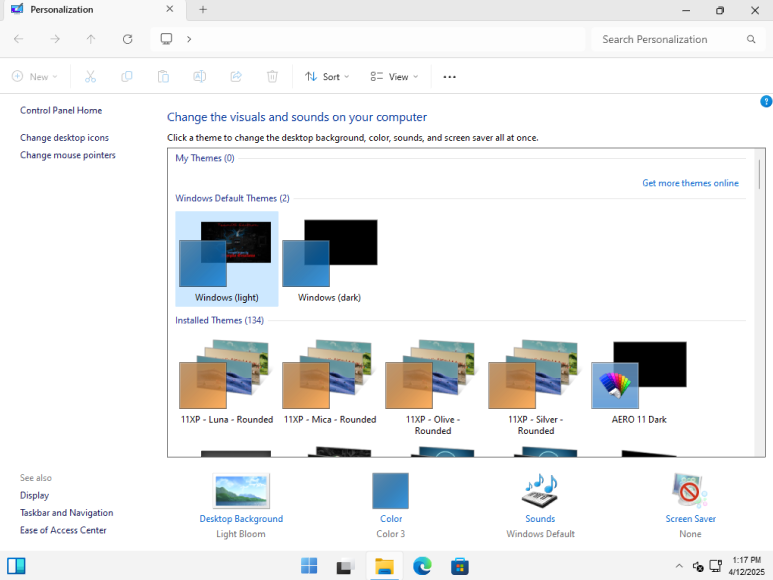This screenshot has height=580, width=773.
Task: Open Change mouse pointers link
Action: tap(68, 155)
